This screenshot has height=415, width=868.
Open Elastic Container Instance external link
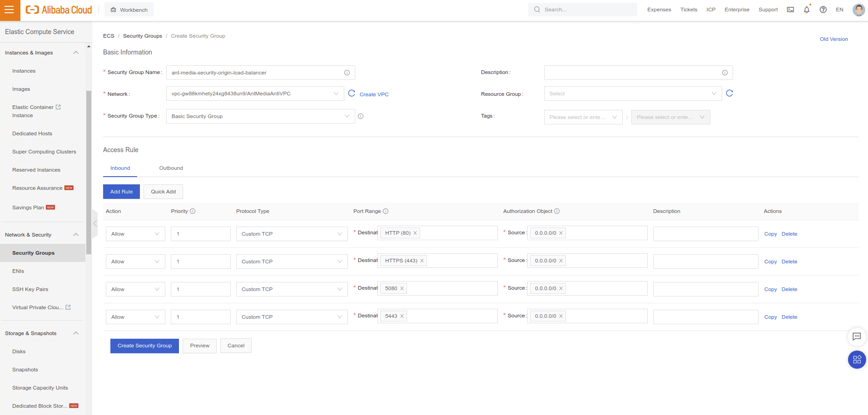coord(58,107)
